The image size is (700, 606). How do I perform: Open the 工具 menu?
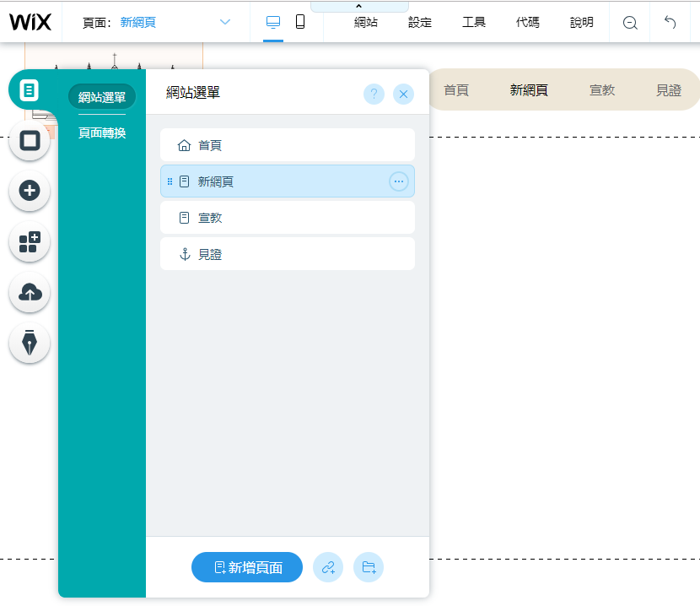474,22
